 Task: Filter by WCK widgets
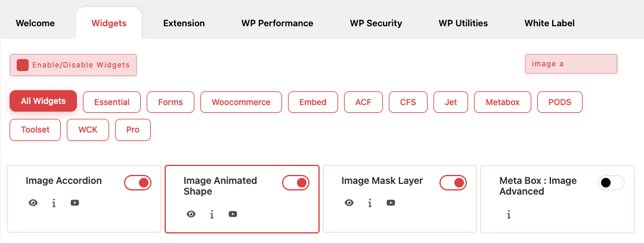(x=88, y=130)
